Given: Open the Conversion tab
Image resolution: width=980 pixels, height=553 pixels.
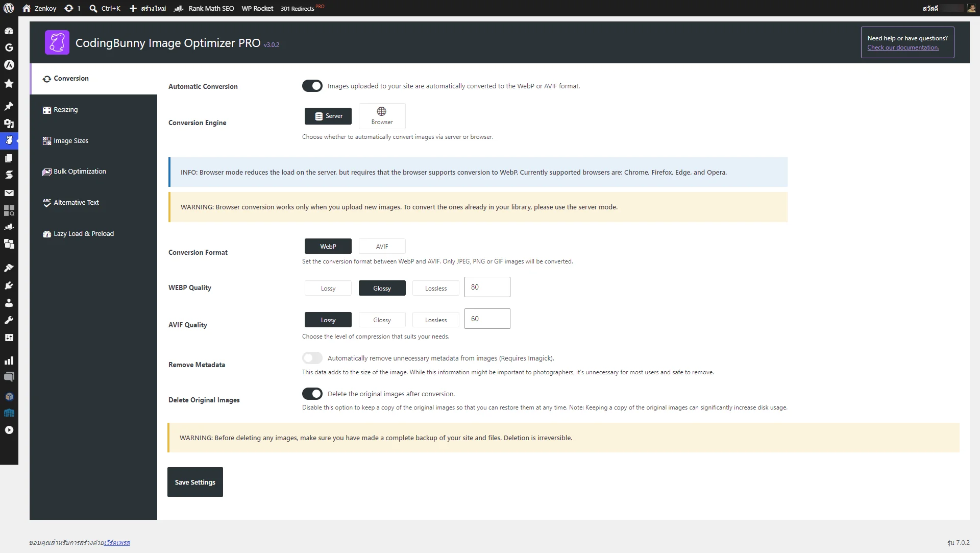Looking at the screenshot, I should 93,79.
